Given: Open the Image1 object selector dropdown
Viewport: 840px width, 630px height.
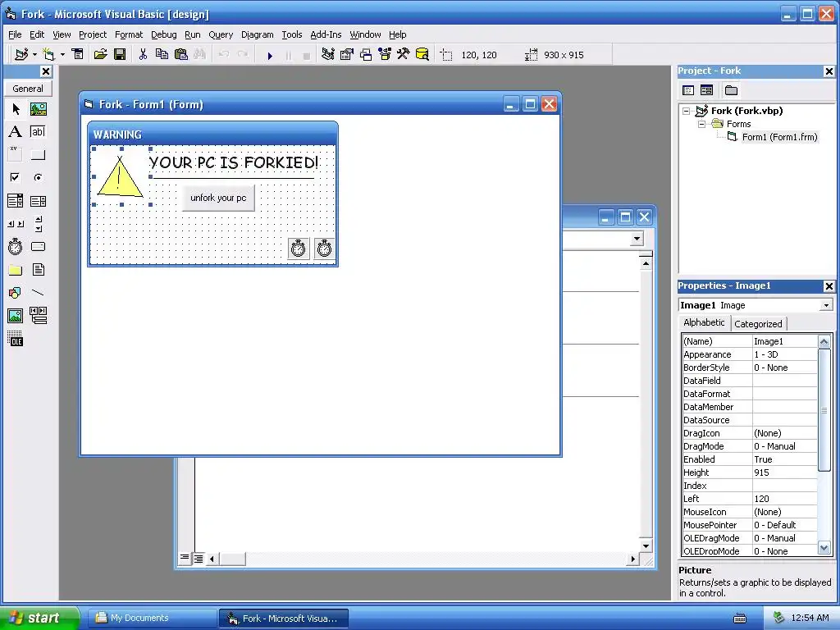Looking at the screenshot, I should 826,305.
